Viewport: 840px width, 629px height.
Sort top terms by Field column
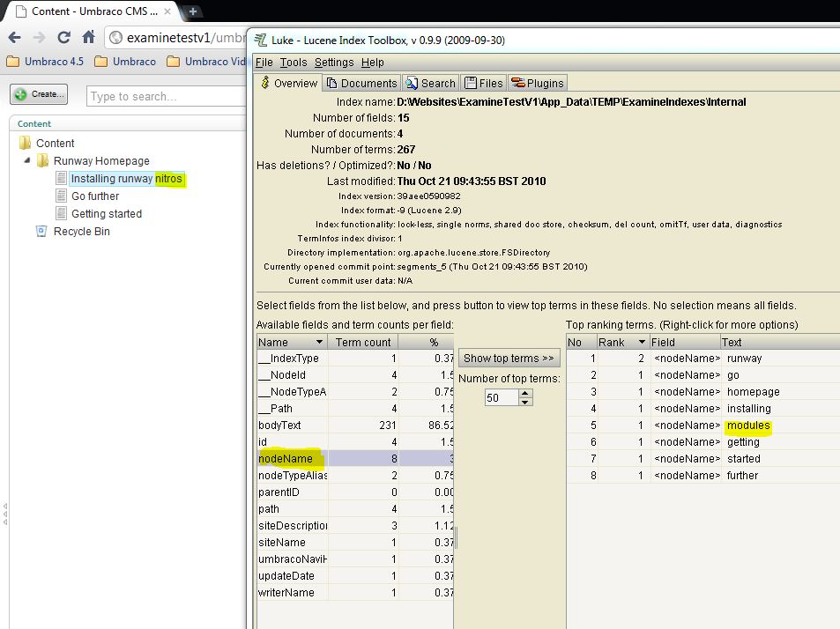(685, 342)
